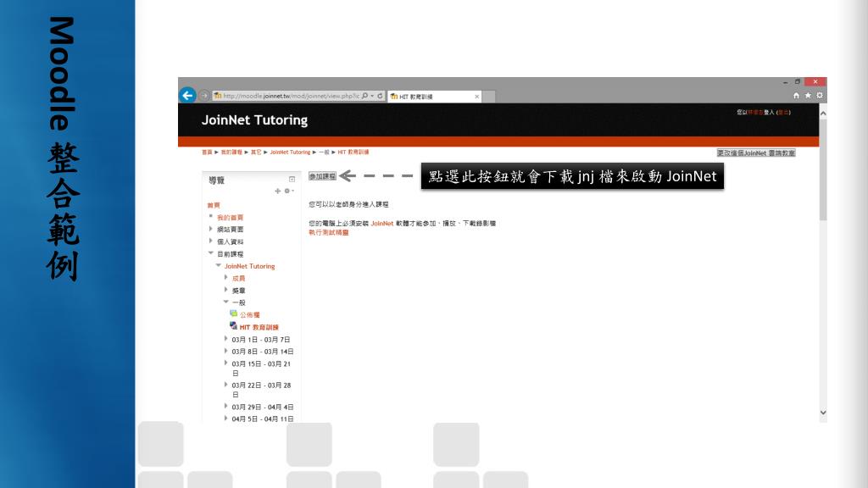Click the 執行測試精靈 link
Image resolution: width=868 pixels, height=488 pixels.
tap(329, 233)
